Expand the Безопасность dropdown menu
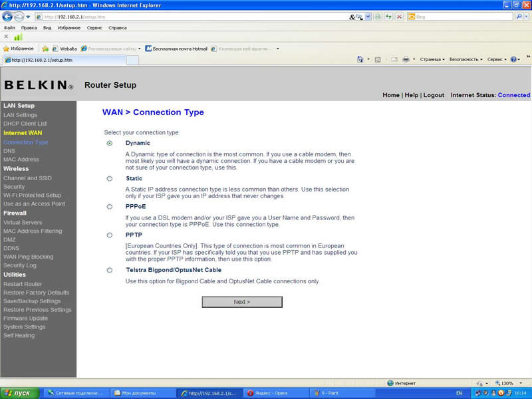 (466, 59)
